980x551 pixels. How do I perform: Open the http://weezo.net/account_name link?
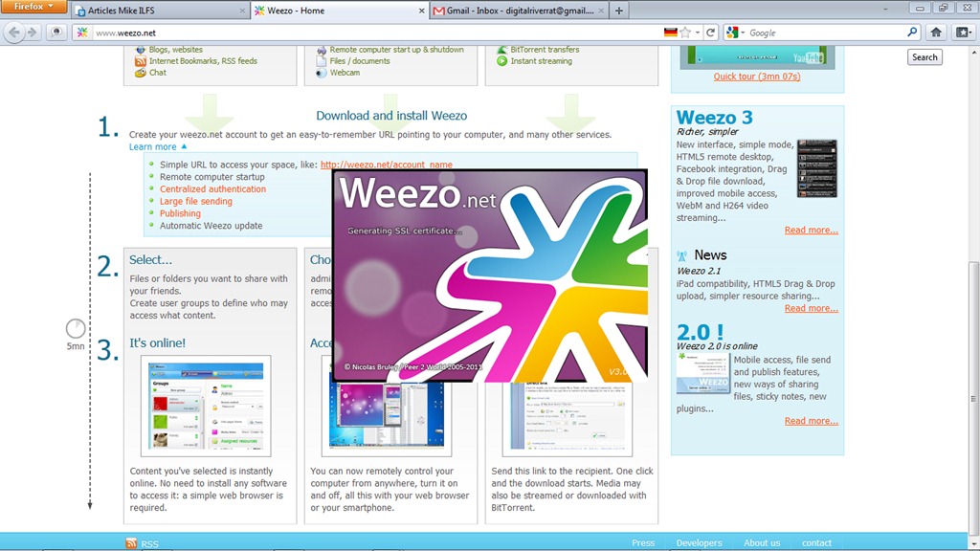[387, 165]
